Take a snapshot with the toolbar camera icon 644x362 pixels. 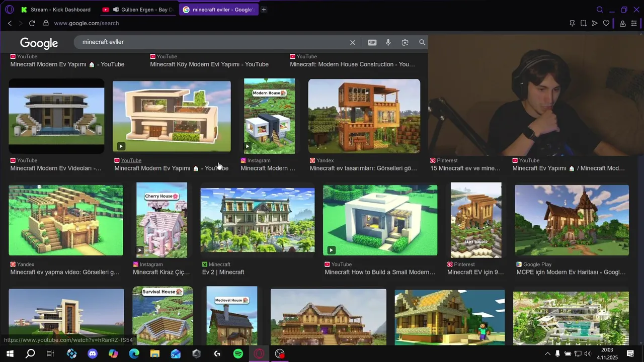tap(584, 23)
